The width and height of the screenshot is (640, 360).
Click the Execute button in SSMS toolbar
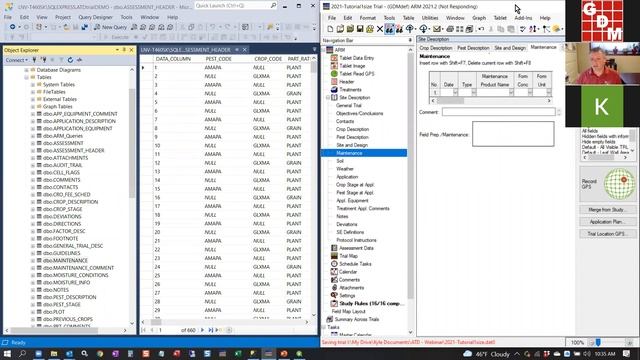pos(117,37)
